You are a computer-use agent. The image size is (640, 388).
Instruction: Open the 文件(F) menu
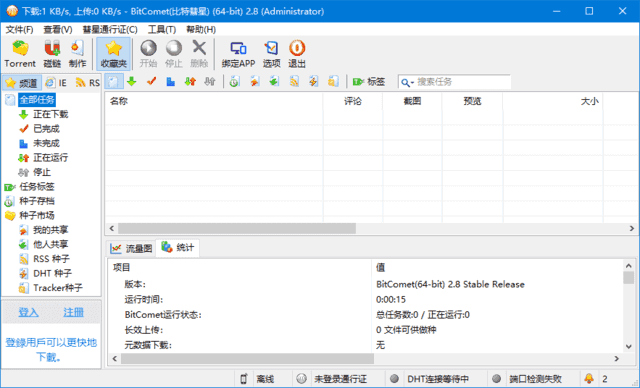point(19,29)
